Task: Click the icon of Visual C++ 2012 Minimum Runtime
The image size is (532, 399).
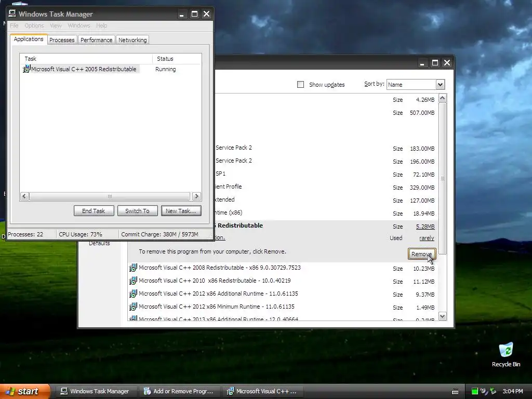Action: [133, 307]
